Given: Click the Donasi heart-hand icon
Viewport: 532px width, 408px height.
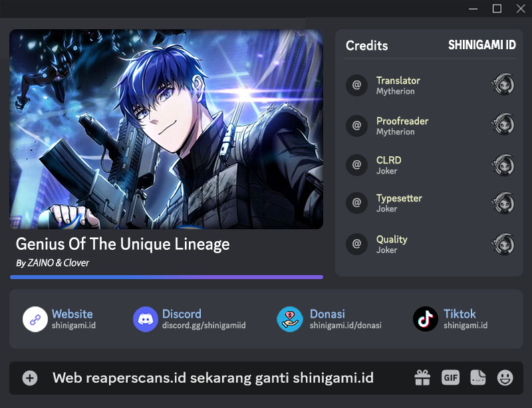Looking at the screenshot, I should tap(290, 319).
